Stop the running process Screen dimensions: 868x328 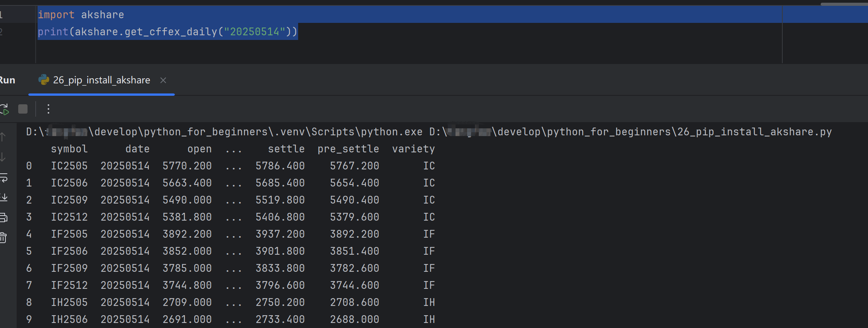tap(23, 109)
